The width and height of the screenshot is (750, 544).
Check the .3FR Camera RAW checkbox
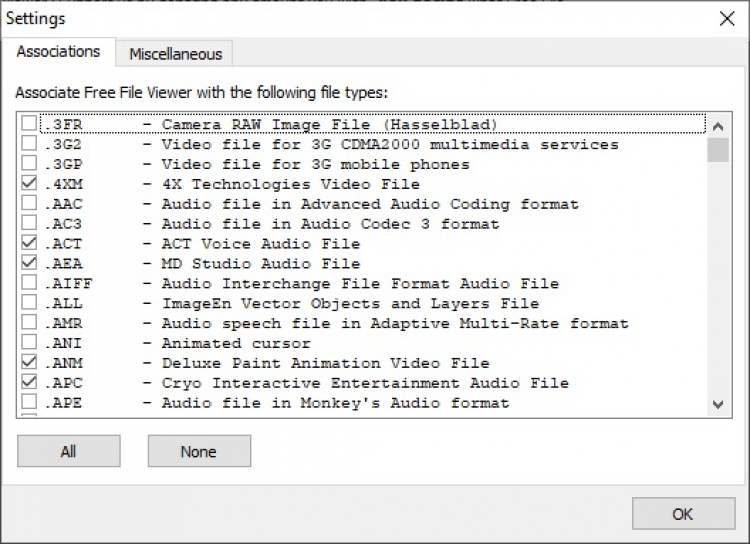point(29,125)
